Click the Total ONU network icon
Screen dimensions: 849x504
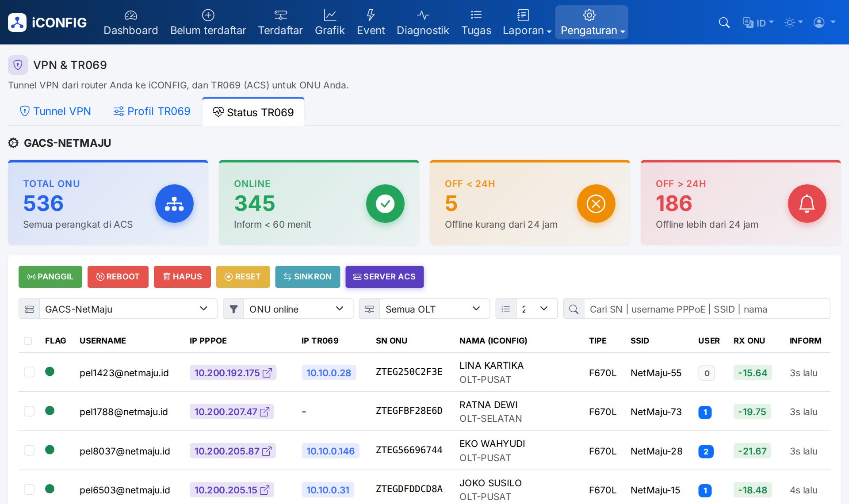tap(174, 203)
